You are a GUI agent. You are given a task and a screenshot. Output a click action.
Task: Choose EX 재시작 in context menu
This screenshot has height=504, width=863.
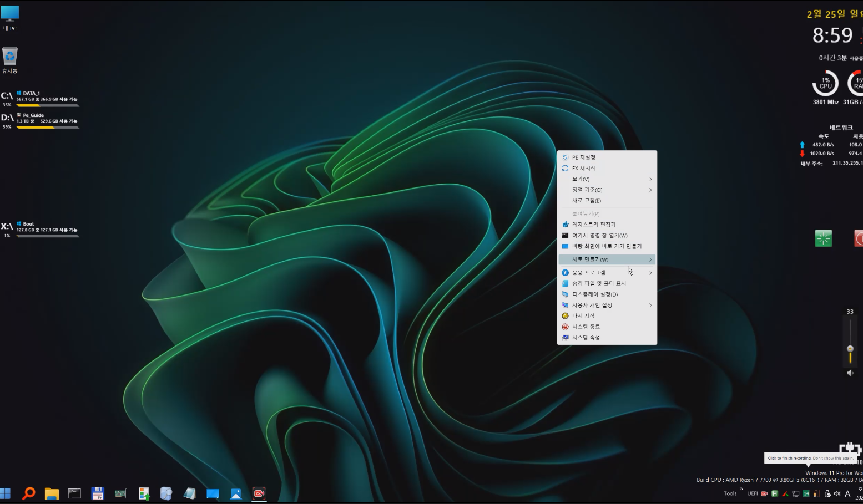607,168
